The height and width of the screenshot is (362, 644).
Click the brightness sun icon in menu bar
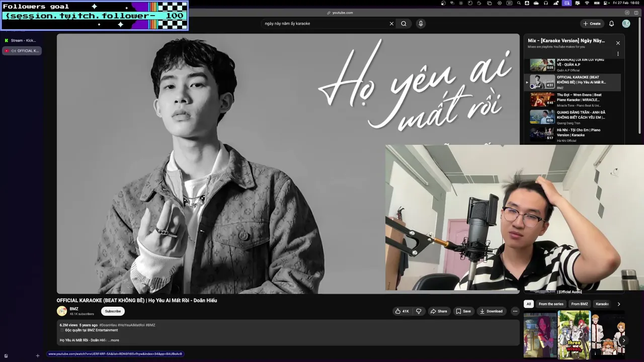pyautogui.click(x=461, y=3)
